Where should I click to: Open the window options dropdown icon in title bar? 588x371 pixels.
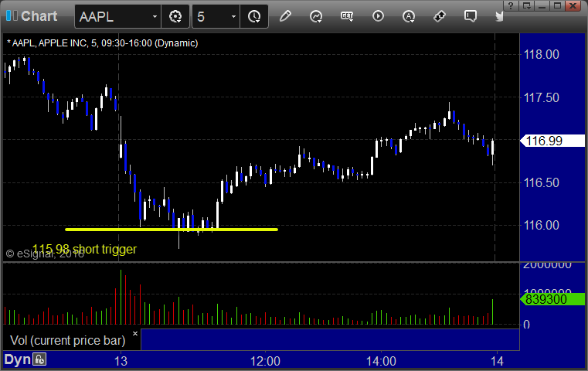(x=527, y=5)
